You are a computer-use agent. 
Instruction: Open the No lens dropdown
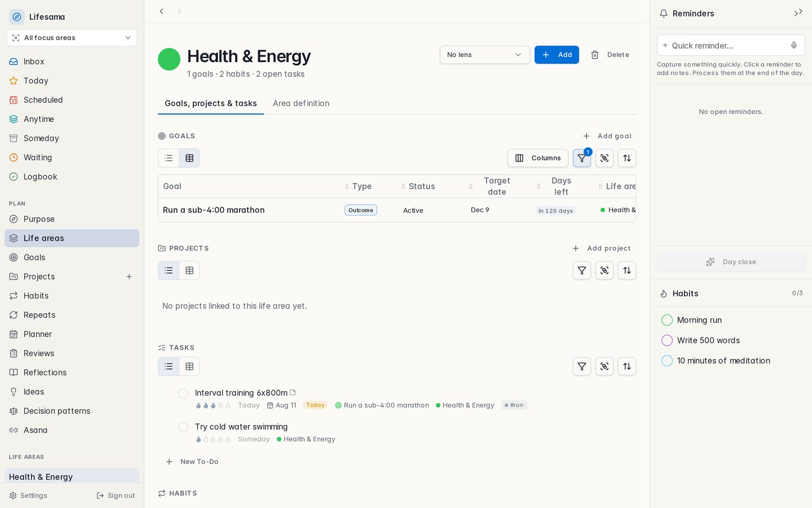point(485,55)
